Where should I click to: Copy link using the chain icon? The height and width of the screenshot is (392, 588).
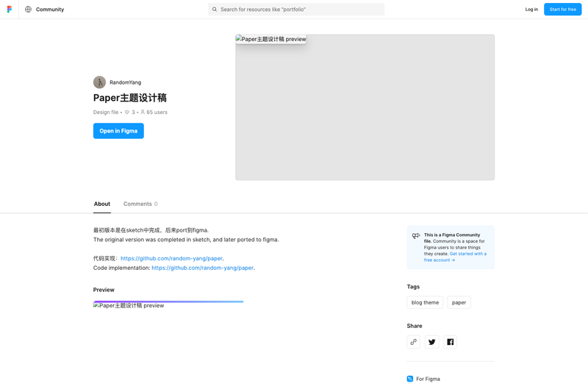(414, 342)
